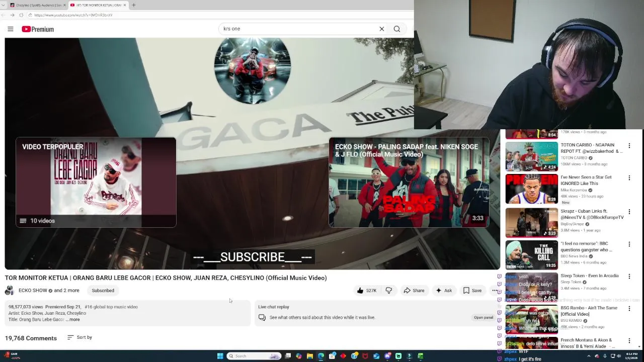This screenshot has height=362, width=644.
Task: Share this video
Action: [x=414, y=291]
